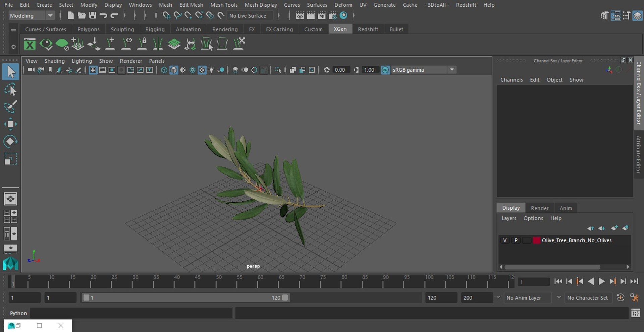Click the viewport select camera icon
The height and width of the screenshot is (332, 644).
(x=31, y=70)
